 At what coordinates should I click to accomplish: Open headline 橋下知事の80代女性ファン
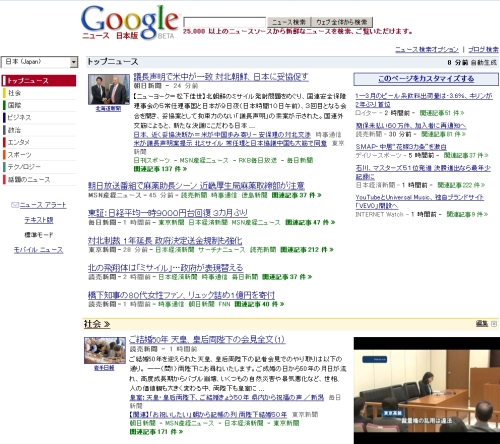[181, 295]
